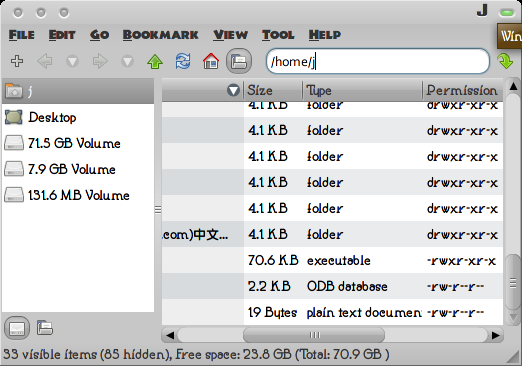
Task: Click the J icon in title bar
Action: (482, 11)
